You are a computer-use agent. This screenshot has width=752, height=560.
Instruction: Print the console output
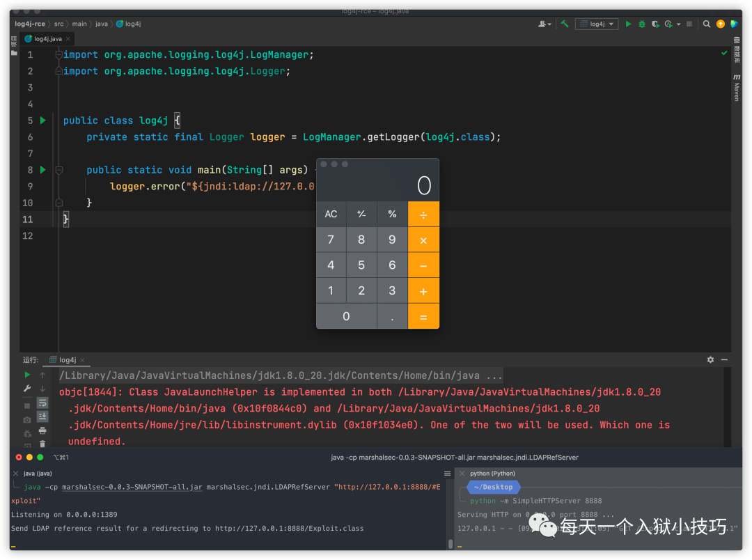42,430
